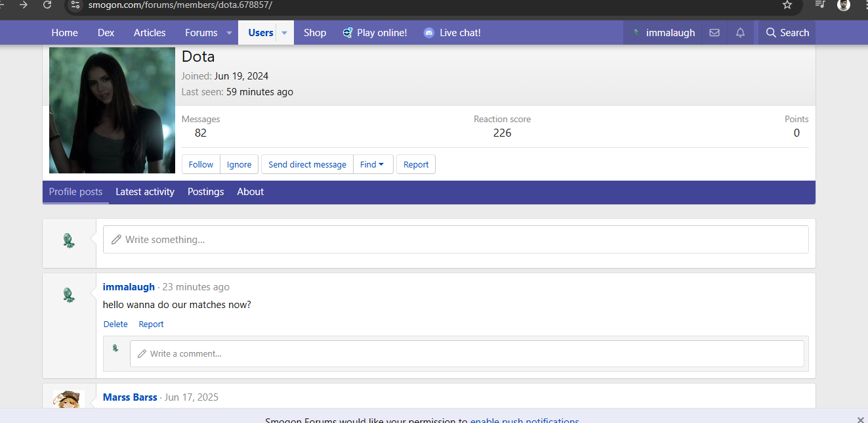868x423 pixels.
Task: Click the Follow button
Action: 201,164
